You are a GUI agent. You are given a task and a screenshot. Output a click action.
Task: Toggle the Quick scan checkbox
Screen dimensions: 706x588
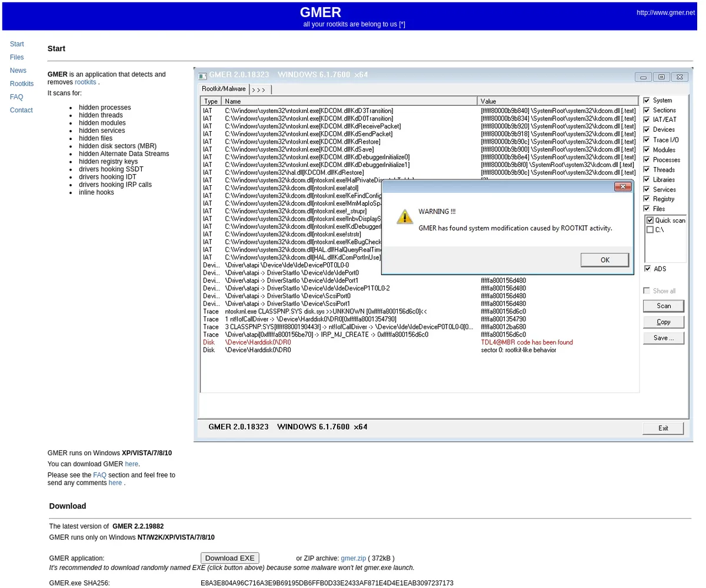click(650, 220)
